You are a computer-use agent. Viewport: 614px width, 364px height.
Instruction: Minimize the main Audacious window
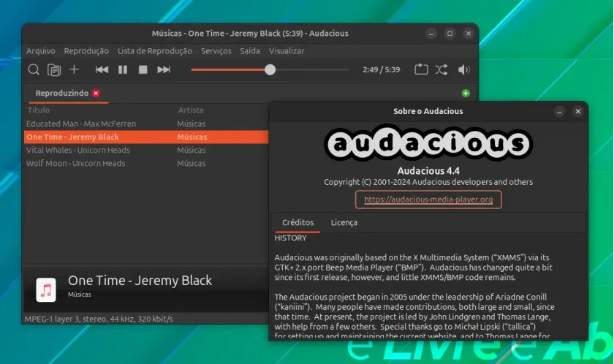pos(431,34)
